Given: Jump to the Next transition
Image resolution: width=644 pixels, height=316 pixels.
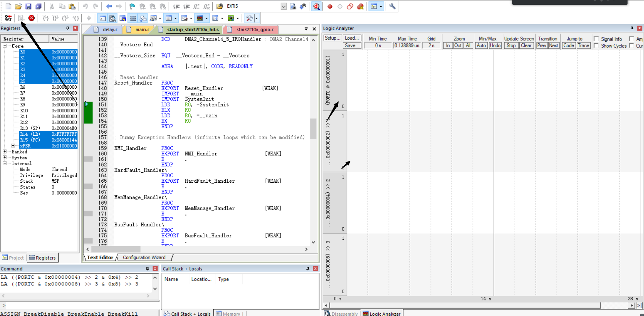Looking at the screenshot, I should [553, 45].
